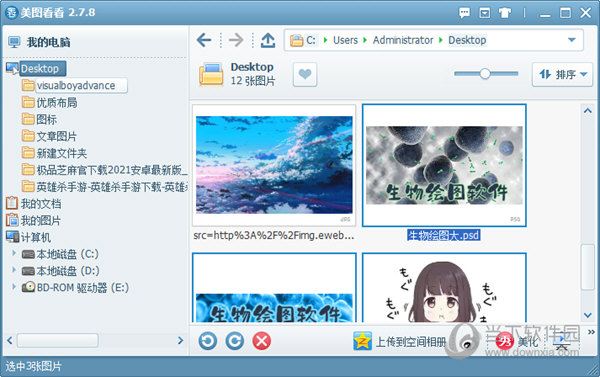The height and width of the screenshot is (377, 600).
Task: Go up one folder level
Action: pyautogui.click(x=268, y=40)
